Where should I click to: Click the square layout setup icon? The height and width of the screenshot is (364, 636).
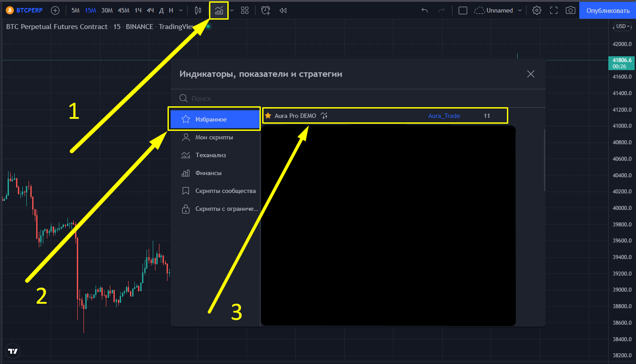[463, 10]
